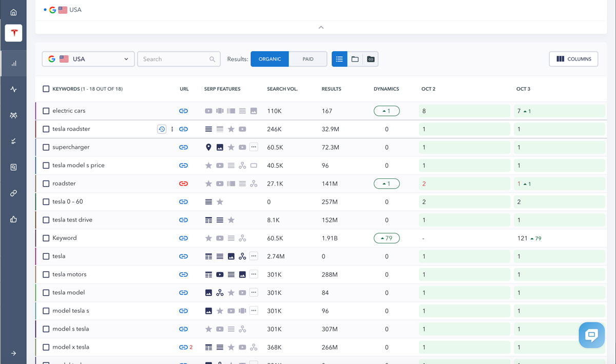
Task: Open the page search sidebar icon
Action: [x=13, y=167]
